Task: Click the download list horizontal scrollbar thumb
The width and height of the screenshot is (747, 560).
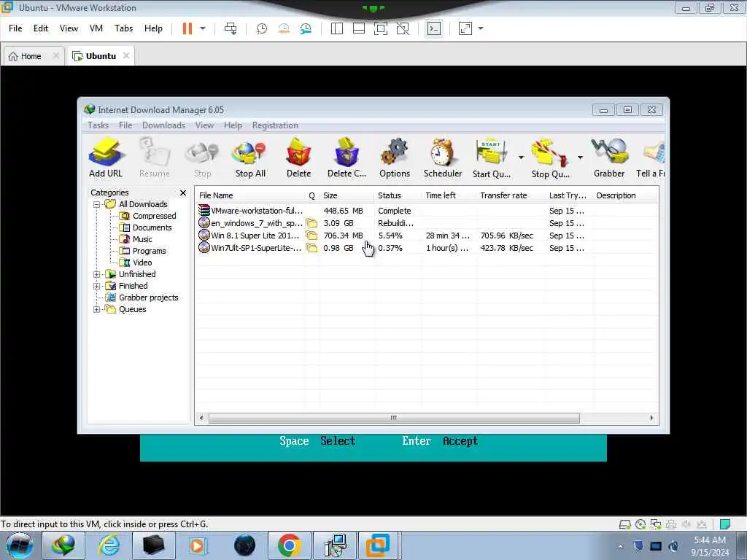Action: [x=394, y=418]
